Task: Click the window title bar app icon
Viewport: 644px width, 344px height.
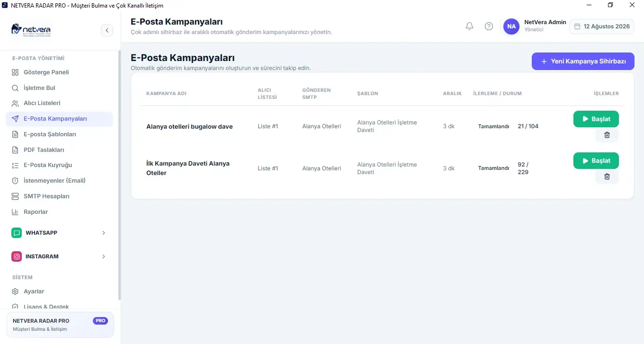Action: coord(5,5)
